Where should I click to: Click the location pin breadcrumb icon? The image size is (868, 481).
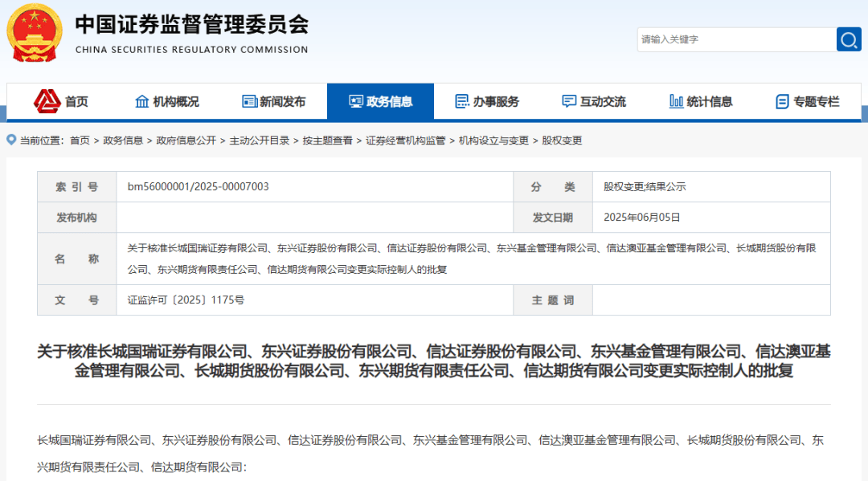(10, 140)
